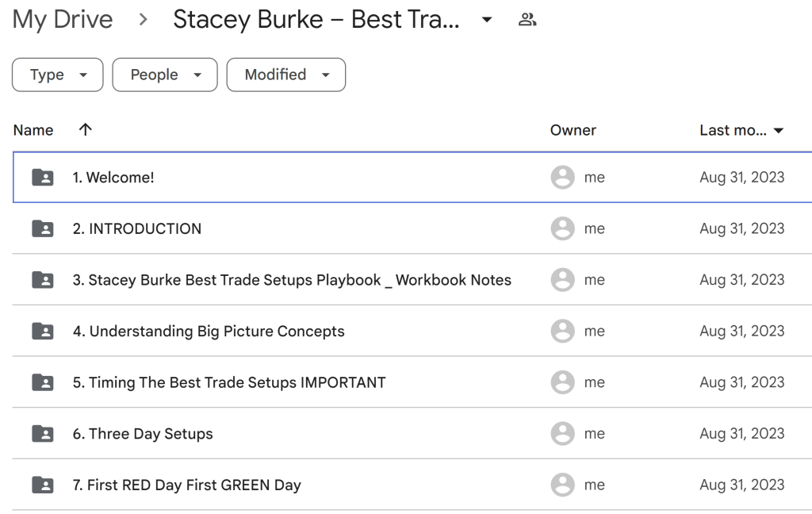This screenshot has width=812, height=514.
Task: Click the shared folder icon beside Welcome!
Action: (44, 177)
